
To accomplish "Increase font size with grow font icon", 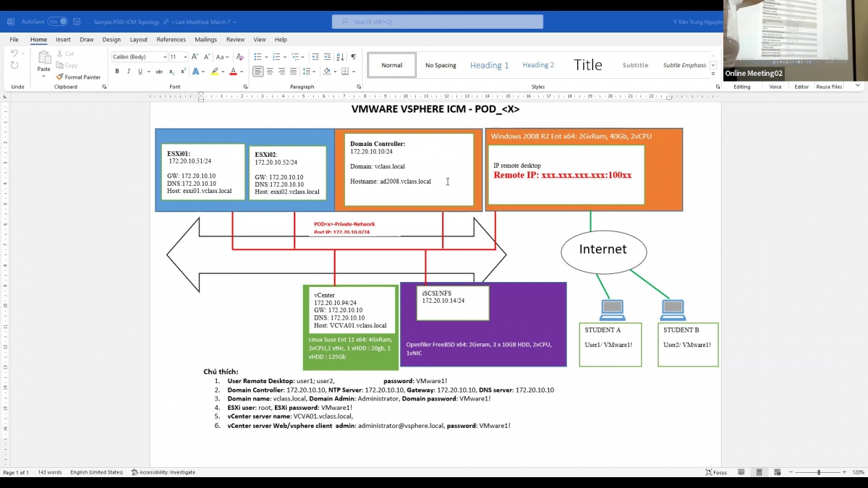I will tap(195, 56).
